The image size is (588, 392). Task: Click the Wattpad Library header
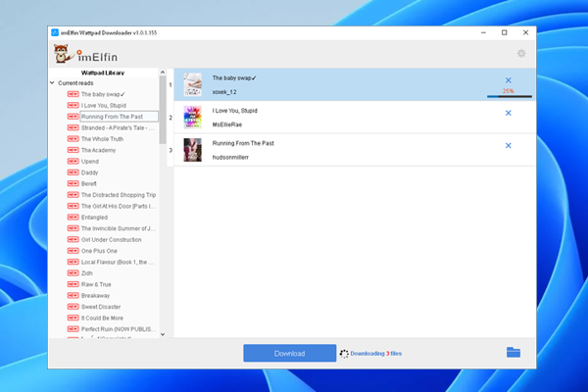click(x=103, y=73)
